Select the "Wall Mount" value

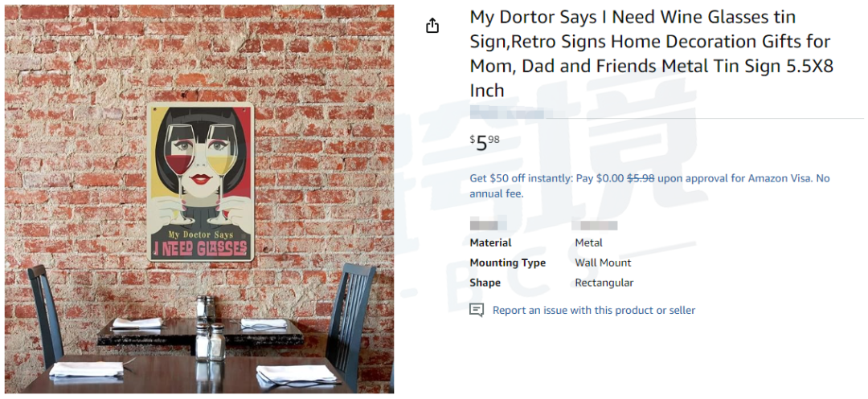[x=603, y=263]
